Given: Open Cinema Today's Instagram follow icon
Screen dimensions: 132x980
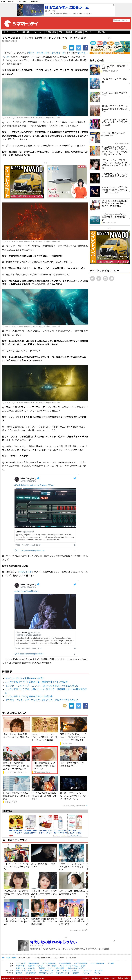Looking at the screenshot, I should [x=105, y=278].
